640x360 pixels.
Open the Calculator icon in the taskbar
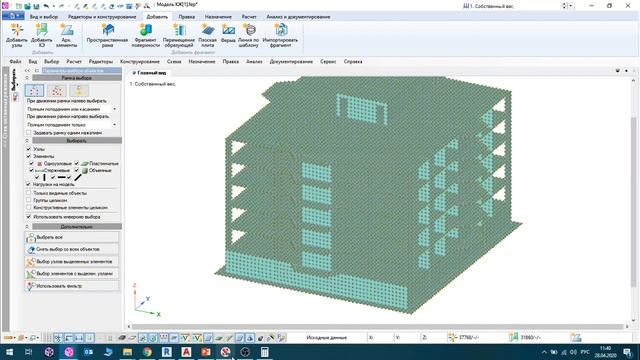[x=264, y=352]
